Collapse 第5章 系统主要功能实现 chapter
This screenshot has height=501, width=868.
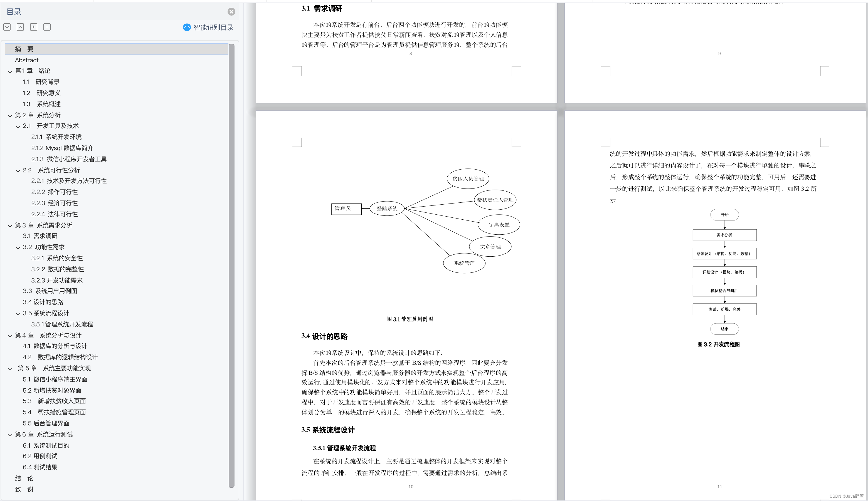click(x=10, y=369)
